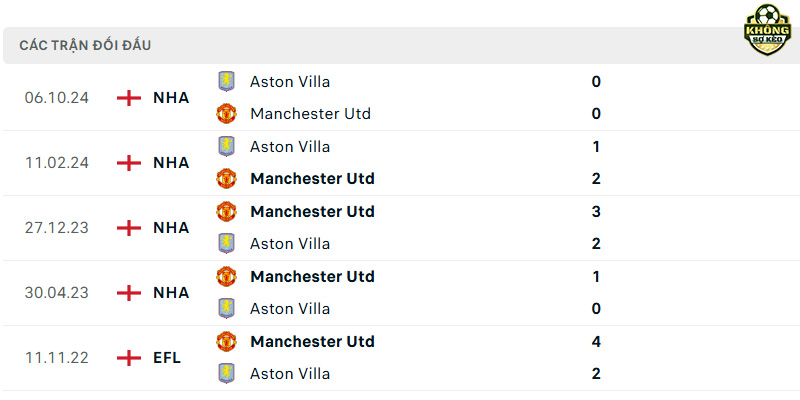Click Manchester Utd crest in 11.02.24 match
The width and height of the screenshot is (800, 400).
(226, 179)
